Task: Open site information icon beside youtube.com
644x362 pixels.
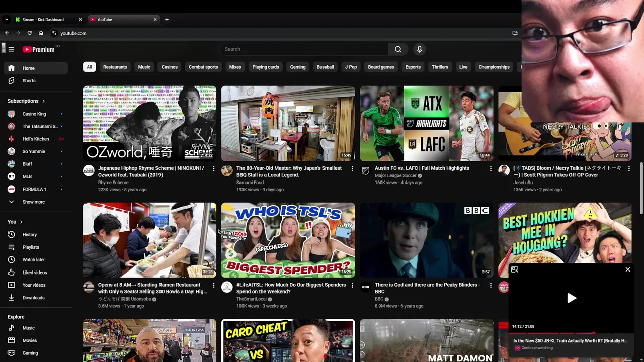Action: 54,33
